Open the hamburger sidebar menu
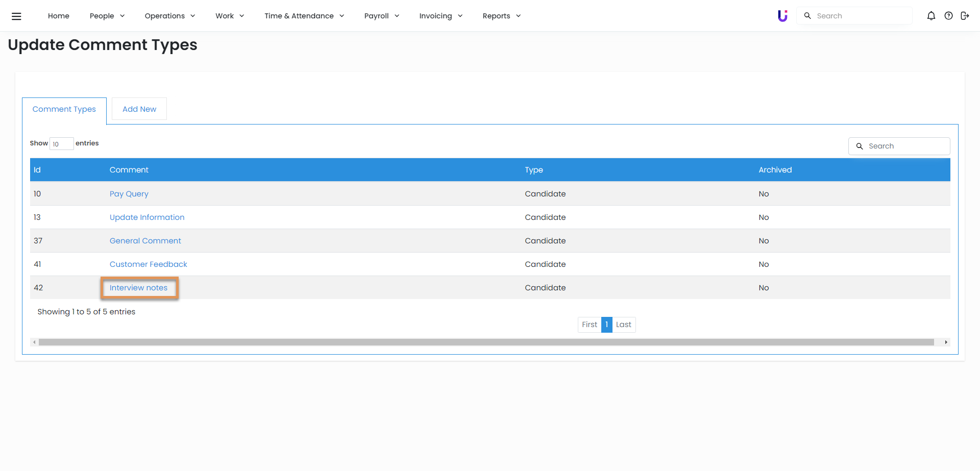The width and height of the screenshot is (980, 471). pos(16,16)
